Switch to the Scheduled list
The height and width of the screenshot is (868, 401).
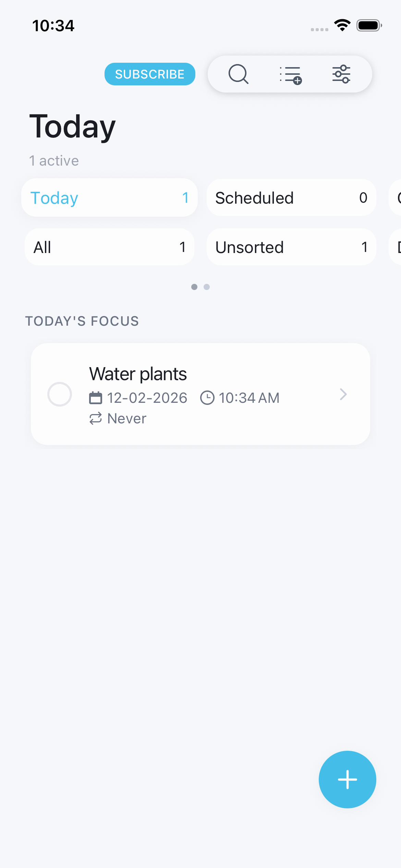tap(291, 198)
